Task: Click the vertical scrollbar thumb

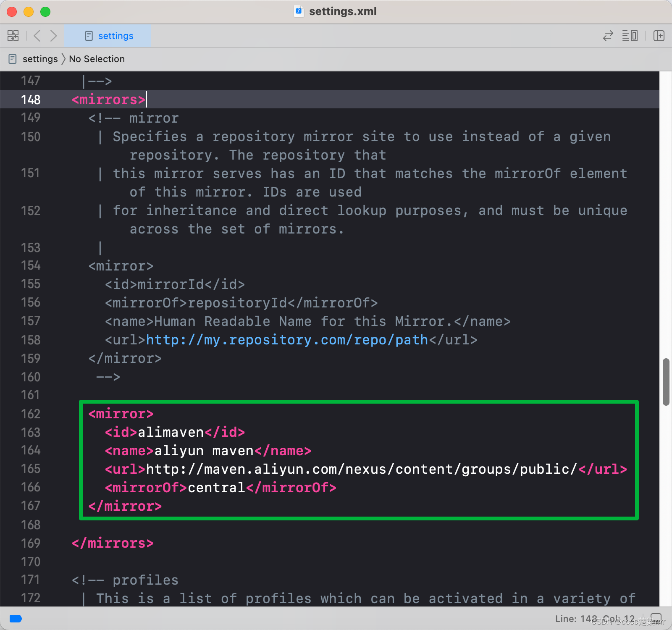Action: pos(666,382)
